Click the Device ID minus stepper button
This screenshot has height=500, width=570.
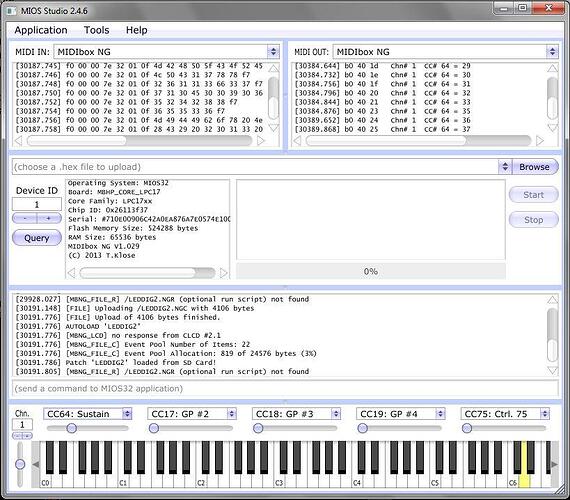(x=25, y=218)
